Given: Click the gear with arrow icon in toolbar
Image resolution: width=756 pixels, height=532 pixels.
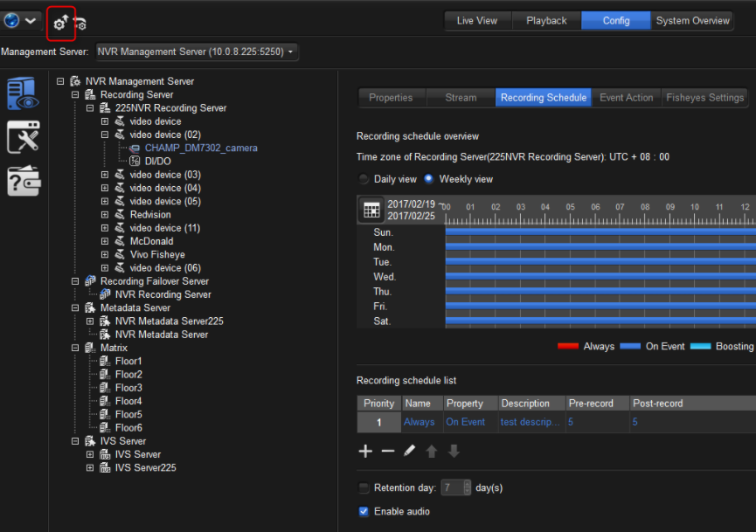Looking at the screenshot, I should pyautogui.click(x=60, y=23).
